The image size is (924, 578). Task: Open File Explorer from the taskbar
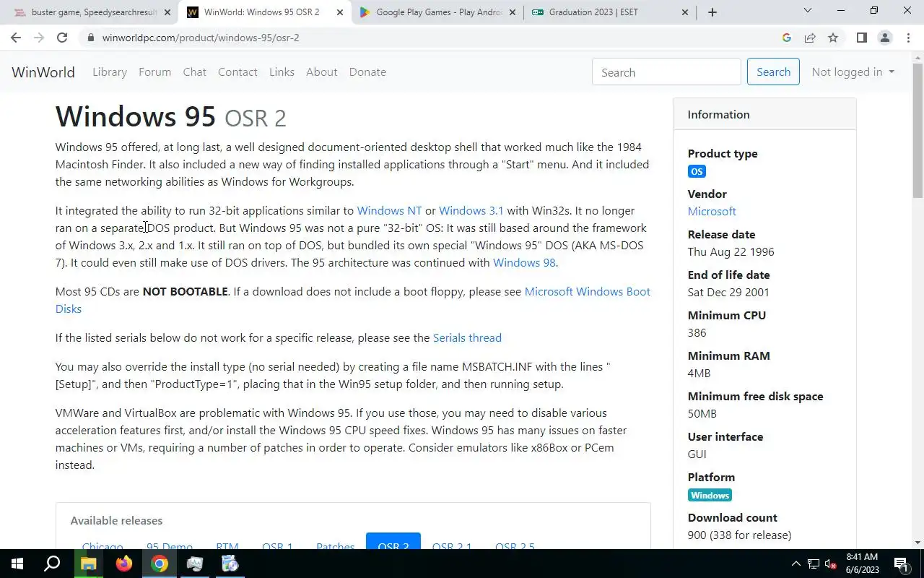pos(88,564)
